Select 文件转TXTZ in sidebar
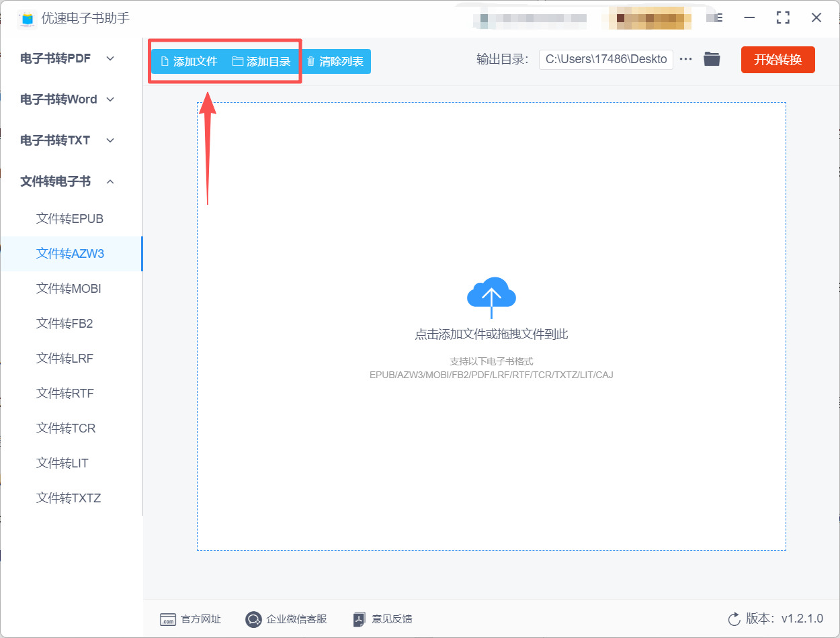 click(x=70, y=498)
